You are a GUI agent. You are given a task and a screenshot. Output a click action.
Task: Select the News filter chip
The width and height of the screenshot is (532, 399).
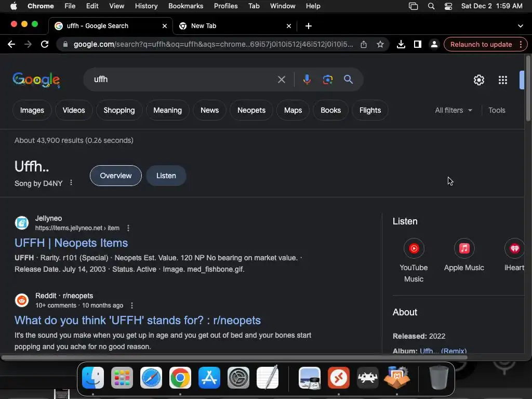(x=209, y=110)
